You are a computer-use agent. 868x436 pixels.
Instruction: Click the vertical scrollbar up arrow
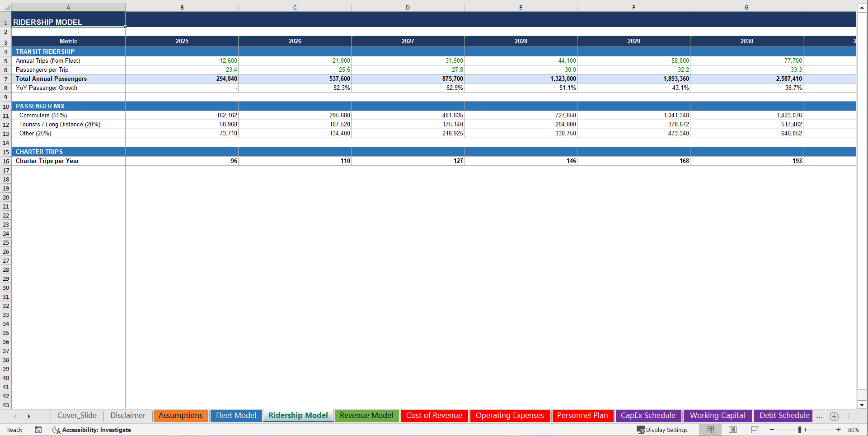click(862, 7)
